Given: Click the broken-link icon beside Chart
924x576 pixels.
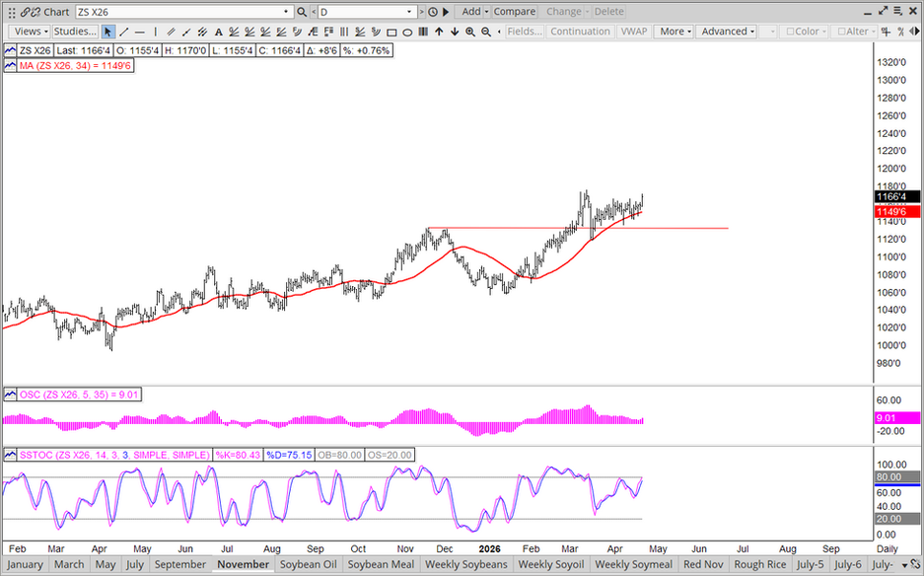Looking at the screenshot, I should tap(36, 12).
